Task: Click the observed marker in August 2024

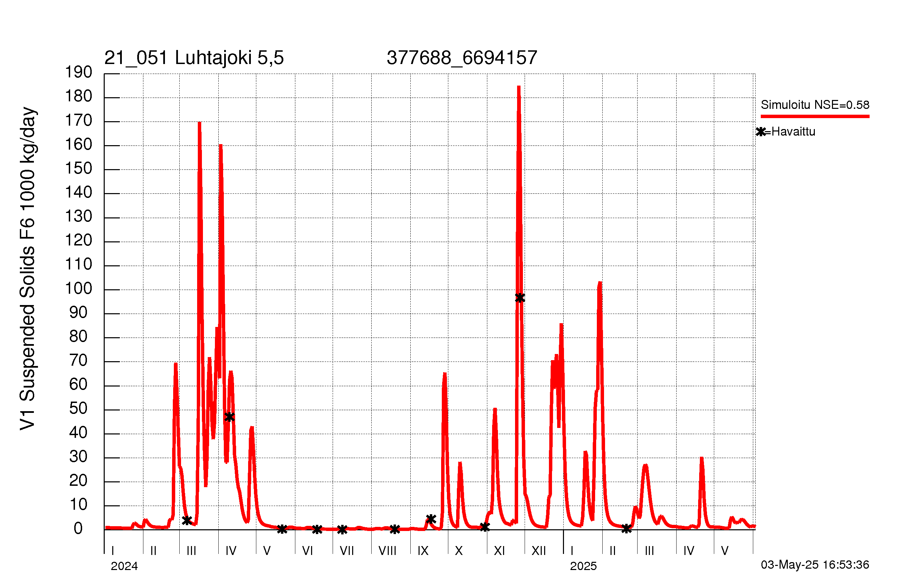Action: [395, 529]
